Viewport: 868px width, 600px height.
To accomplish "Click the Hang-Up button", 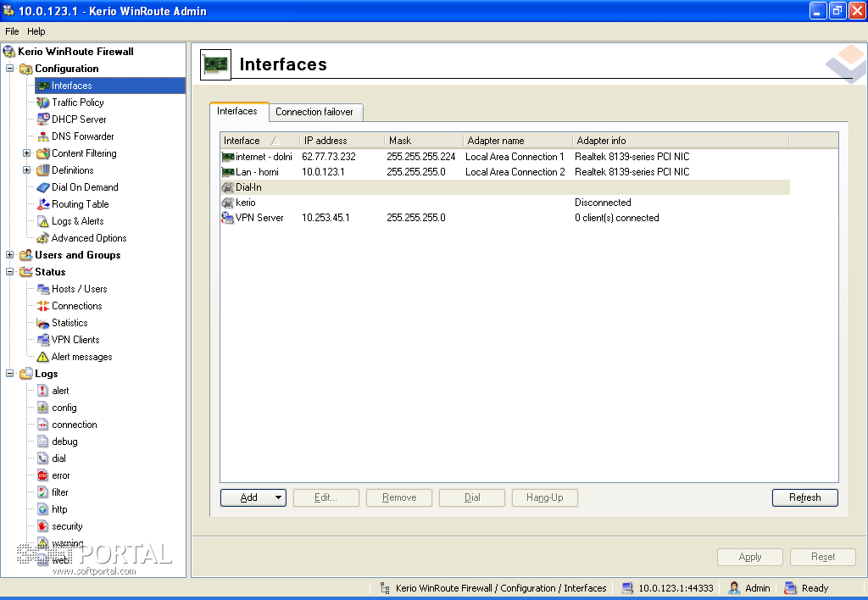I will (545, 497).
